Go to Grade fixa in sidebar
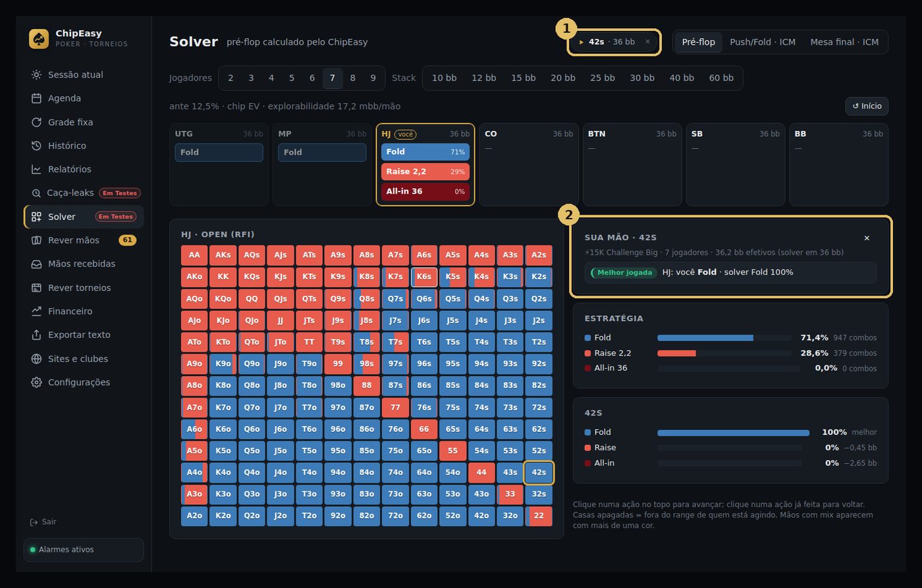 [84, 122]
